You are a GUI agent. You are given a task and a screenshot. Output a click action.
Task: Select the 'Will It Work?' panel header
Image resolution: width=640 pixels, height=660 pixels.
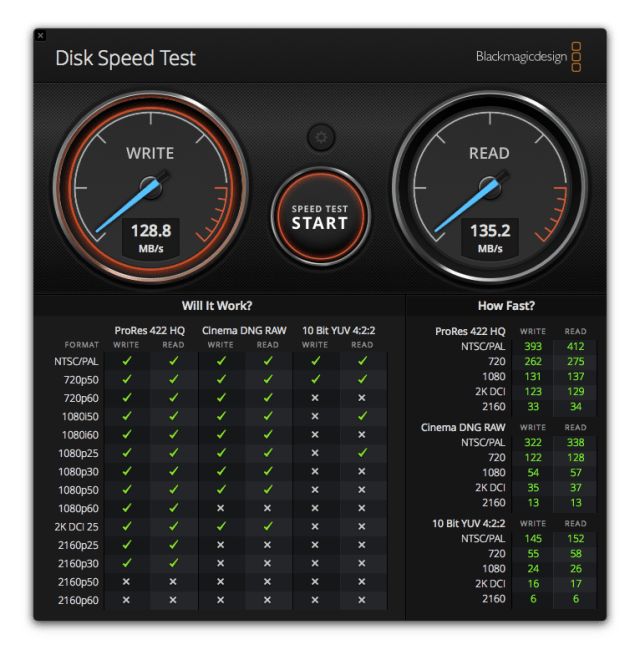[217, 305]
